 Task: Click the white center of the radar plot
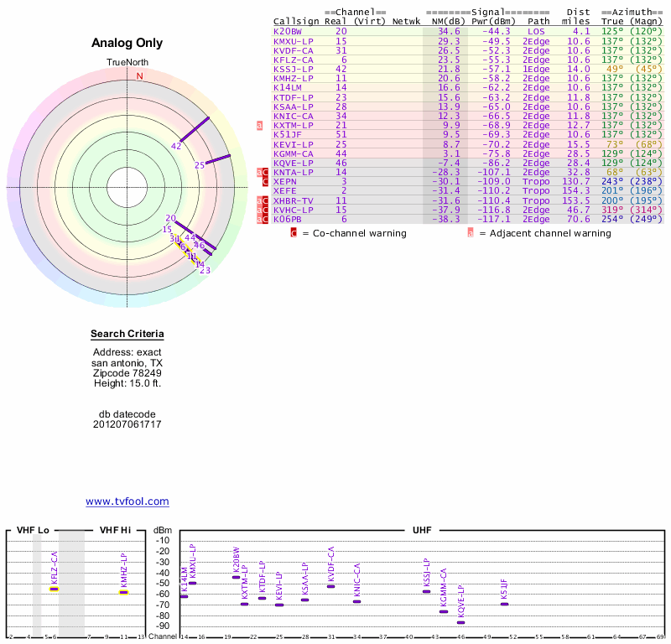click(128, 186)
